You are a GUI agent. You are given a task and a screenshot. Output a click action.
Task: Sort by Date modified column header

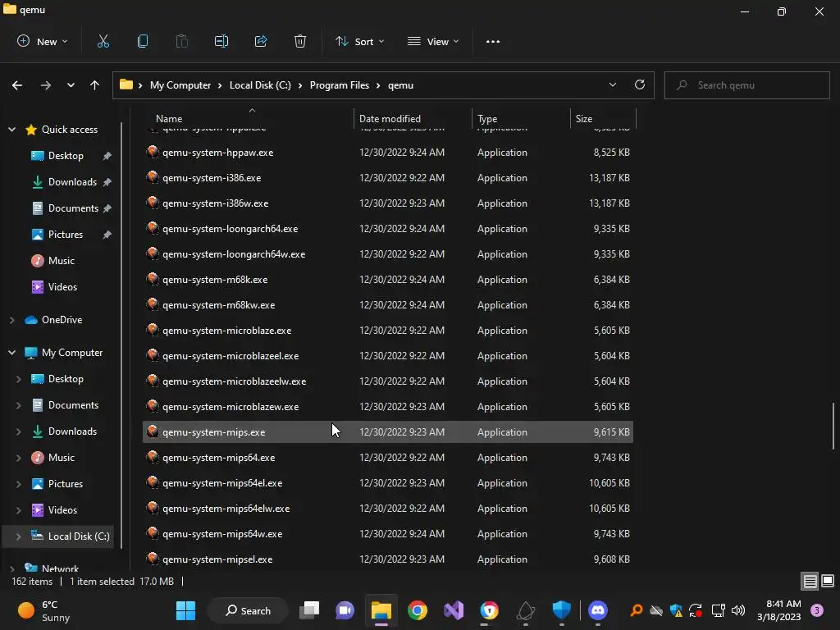pyautogui.click(x=413, y=118)
